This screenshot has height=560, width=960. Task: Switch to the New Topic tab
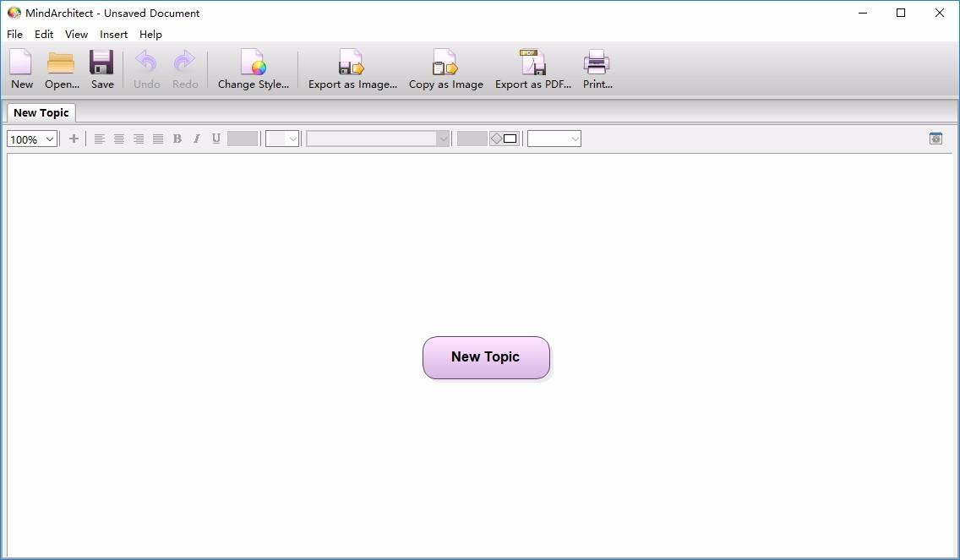click(41, 112)
